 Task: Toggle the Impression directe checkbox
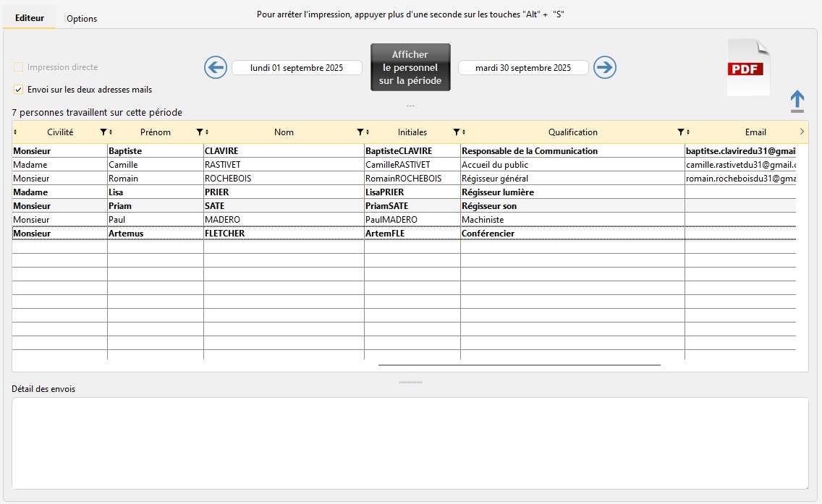point(18,67)
